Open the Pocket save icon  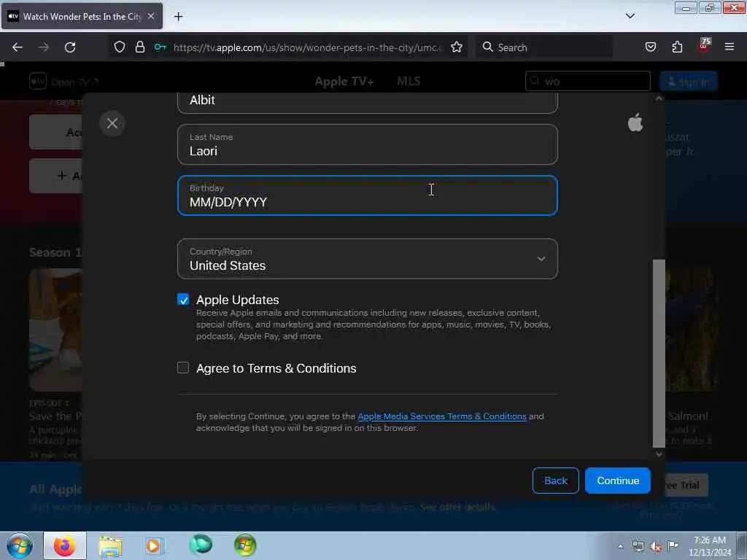coord(650,47)
